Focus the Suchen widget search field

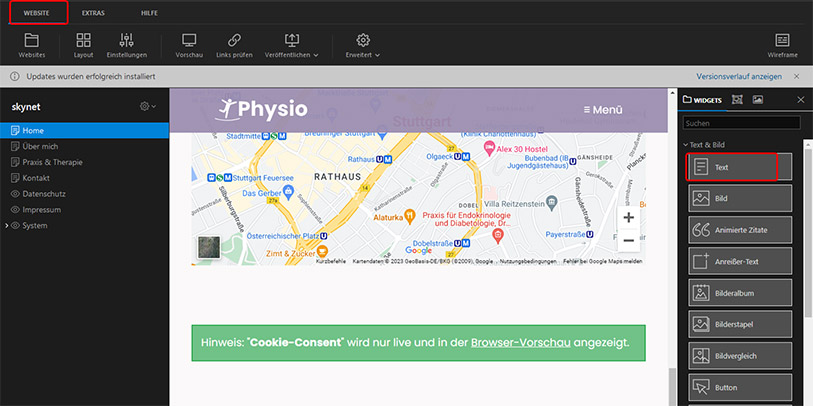coord(741,123)
